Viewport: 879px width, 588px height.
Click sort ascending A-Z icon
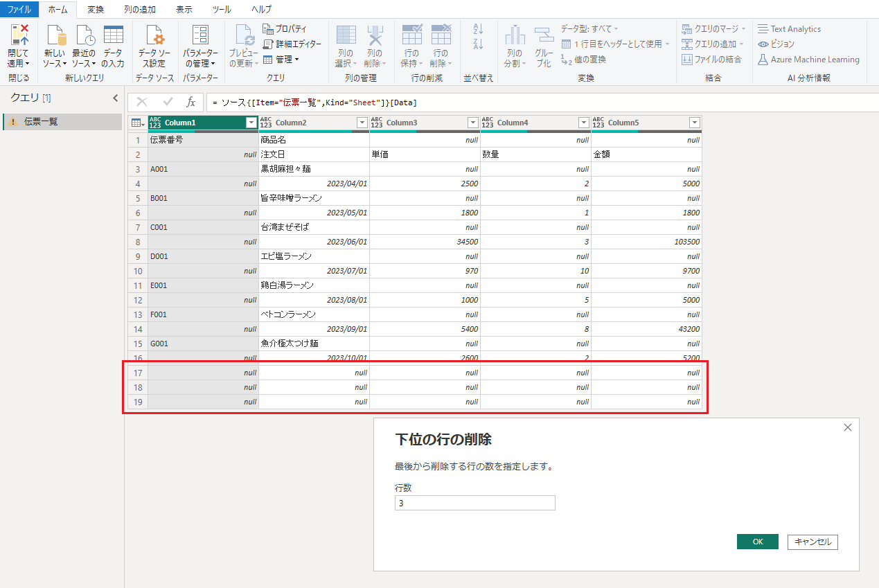[477, 29]
